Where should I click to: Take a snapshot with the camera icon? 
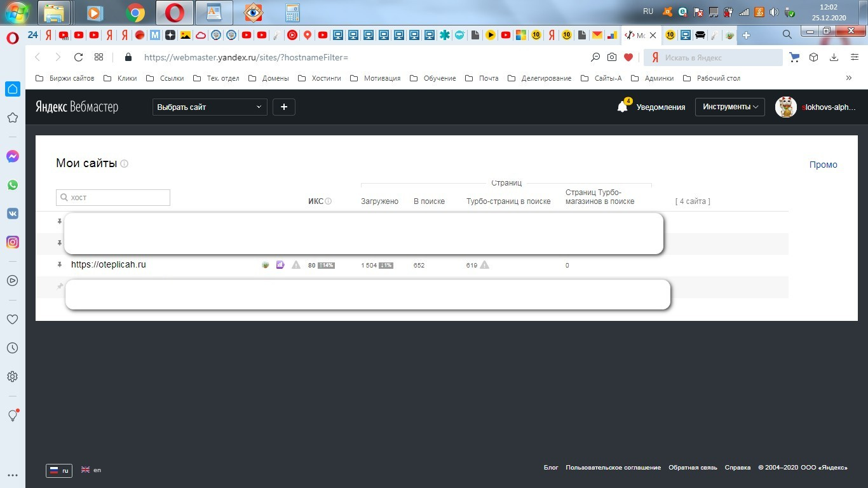tap(612, 57)
